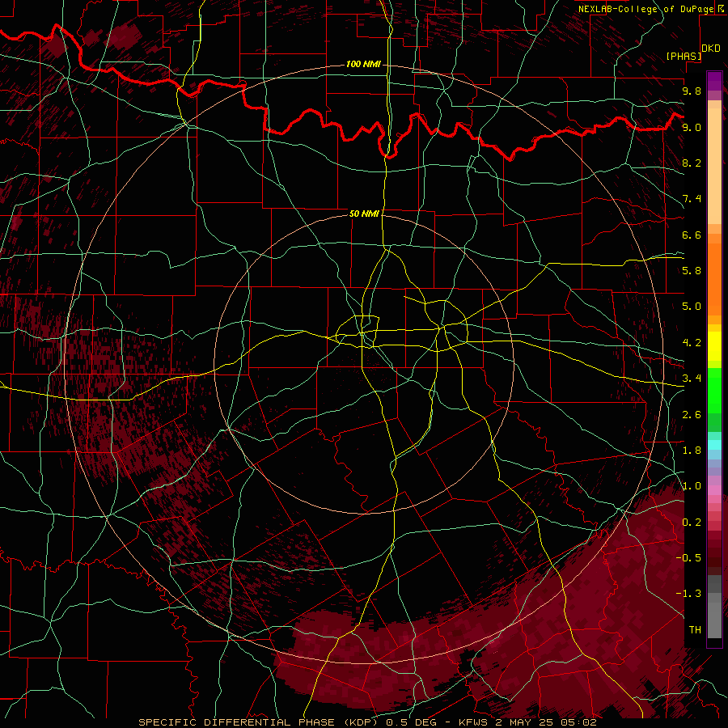Select the 4.2 value on the color scale

692,343
